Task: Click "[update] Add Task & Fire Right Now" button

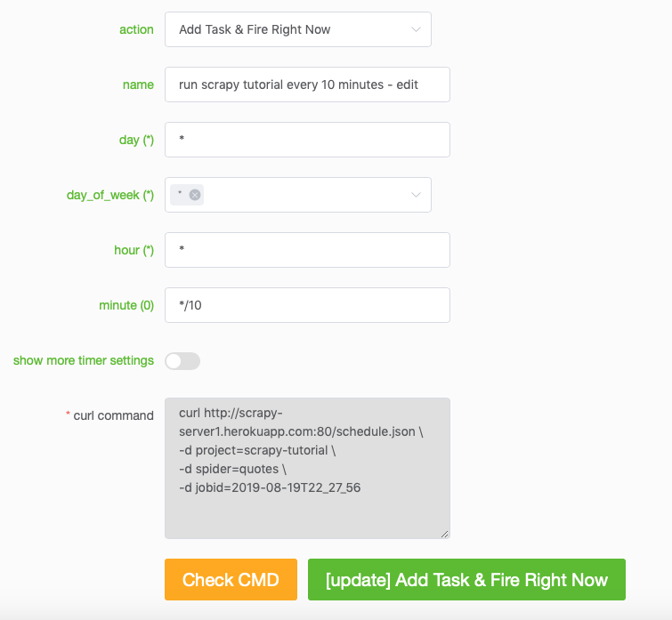Action: 466,580
